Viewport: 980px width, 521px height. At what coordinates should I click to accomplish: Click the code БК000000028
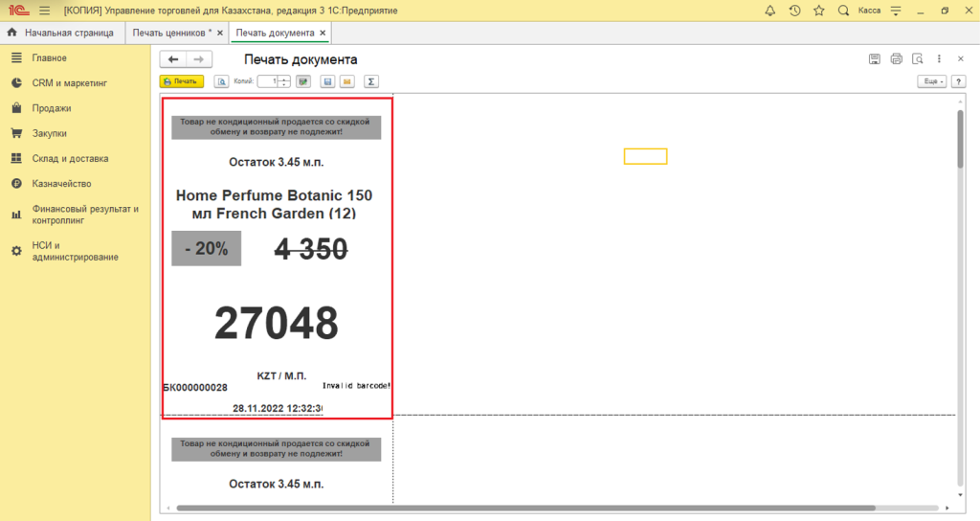[195, 388]
